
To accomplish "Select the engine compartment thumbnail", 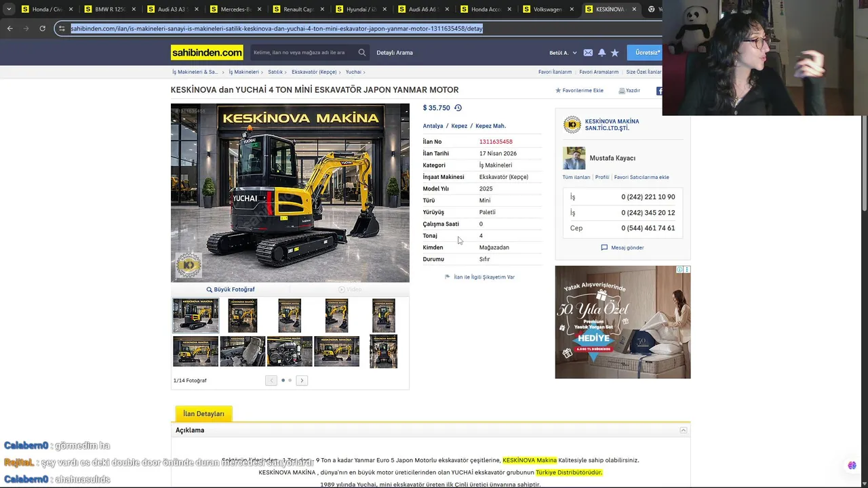I will pos(290,352).
